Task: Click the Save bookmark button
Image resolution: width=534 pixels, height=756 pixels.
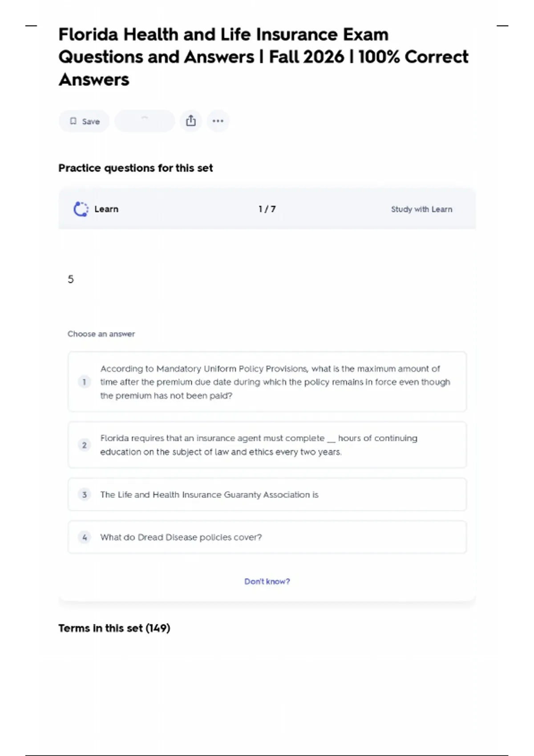Action: [84, 121]
